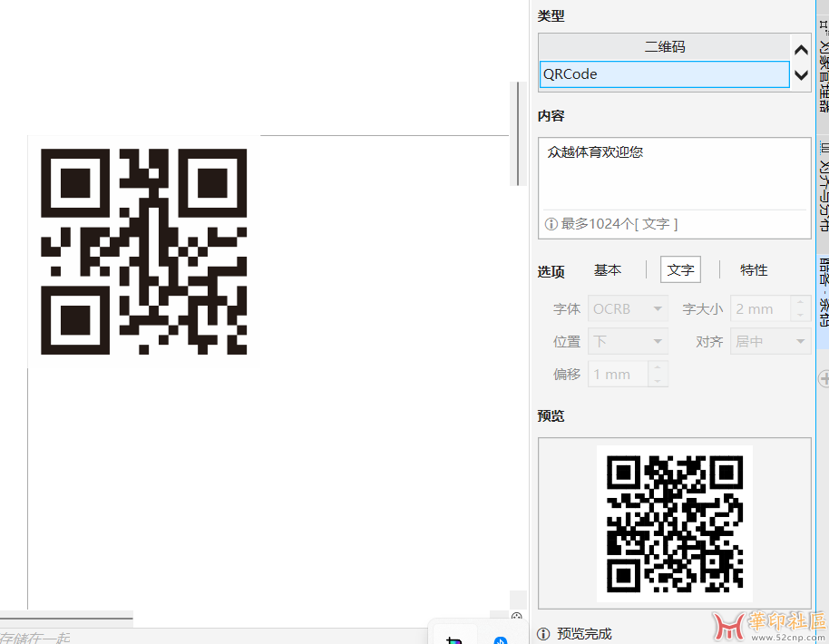The image size is (829, 644).
Task: Increase the 偏移 offset with the up arrow
Action: pyautogui.click(x=658, y=368)
